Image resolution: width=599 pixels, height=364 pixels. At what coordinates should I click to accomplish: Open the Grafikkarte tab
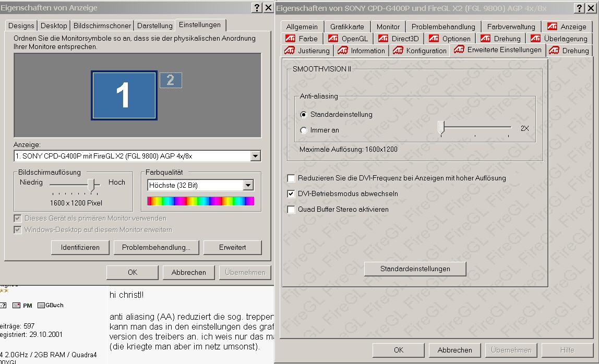coord(348,27)
